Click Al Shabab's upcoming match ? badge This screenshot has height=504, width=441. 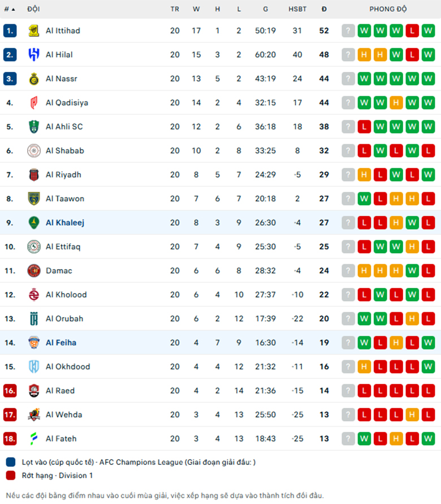[x=348, y=151]
